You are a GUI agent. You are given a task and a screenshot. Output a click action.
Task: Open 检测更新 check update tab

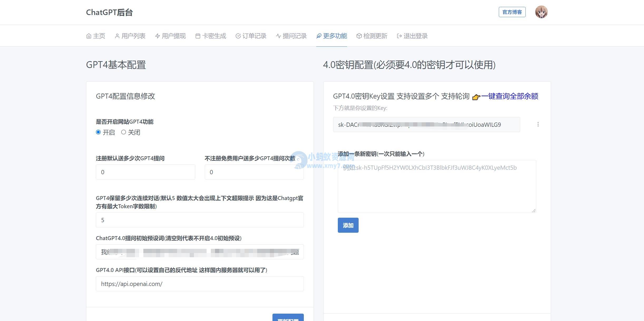pos(372,36)
